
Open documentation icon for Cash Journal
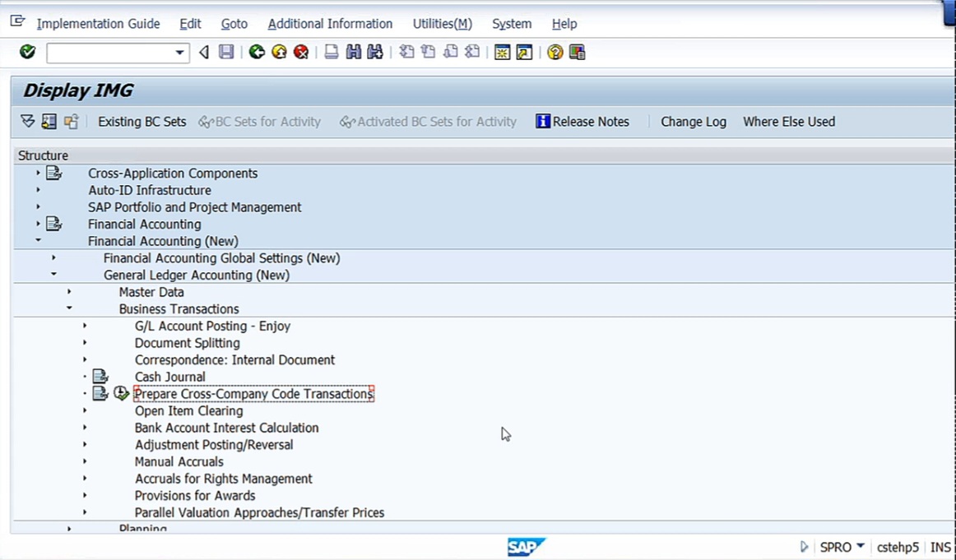100,376
